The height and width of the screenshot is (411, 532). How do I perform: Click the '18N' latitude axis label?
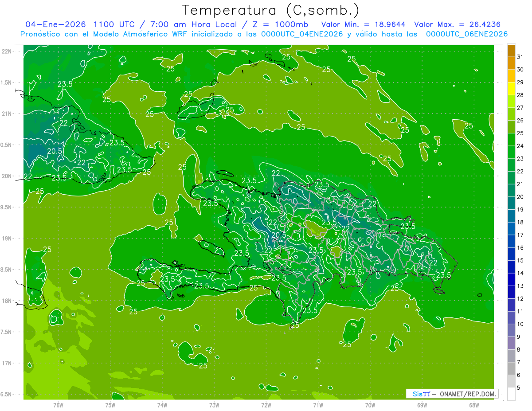(7, 301)
